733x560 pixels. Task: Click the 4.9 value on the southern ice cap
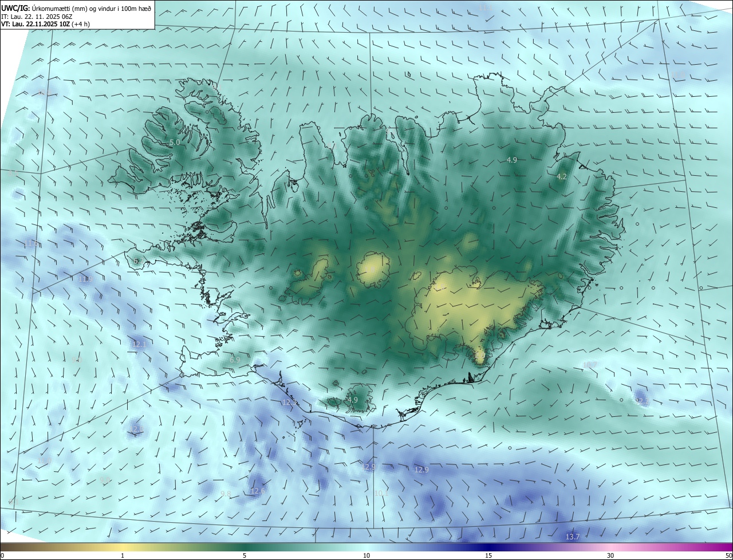pyautogui.click(x=353, y=400)
